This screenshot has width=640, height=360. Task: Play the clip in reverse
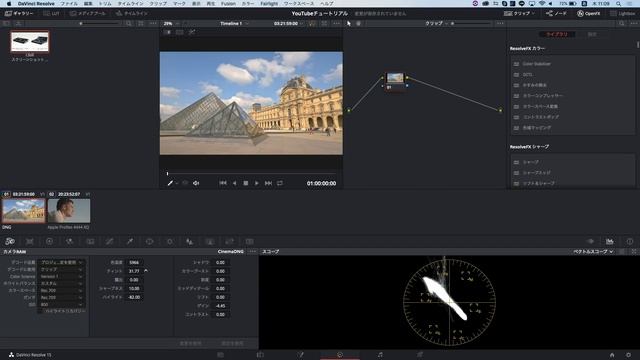(234, 183)
